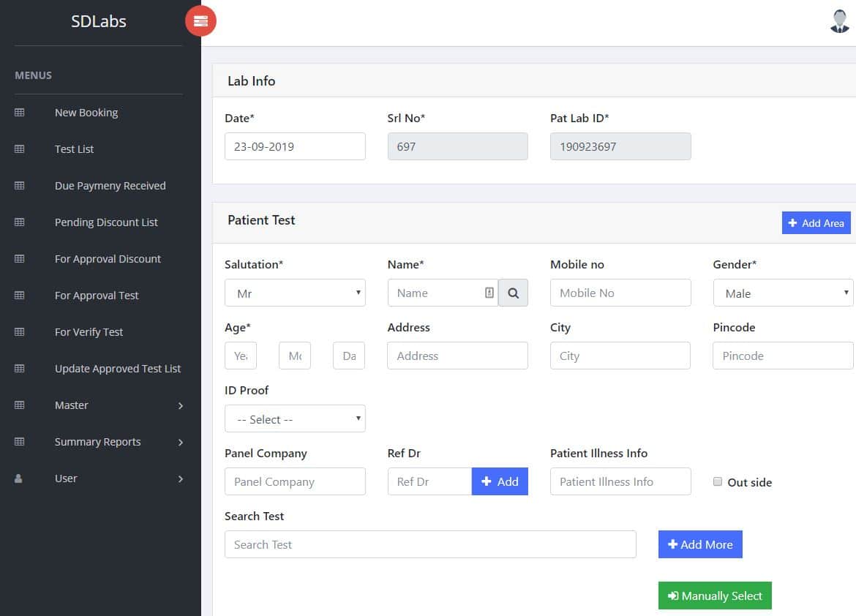Focus the Search Test input field
Viewport: 856px width, 616px height.
pos(430,544)
